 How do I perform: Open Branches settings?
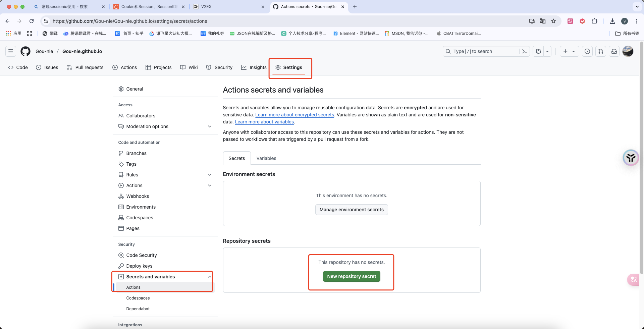point(165,153)
